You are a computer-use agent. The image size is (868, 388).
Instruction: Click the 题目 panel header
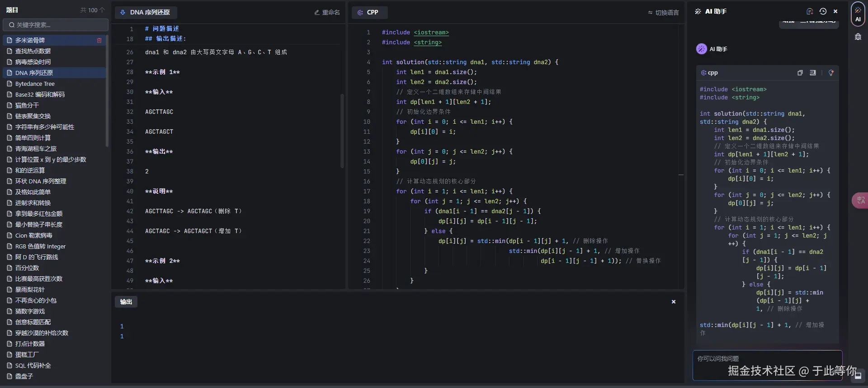(12, 10)
